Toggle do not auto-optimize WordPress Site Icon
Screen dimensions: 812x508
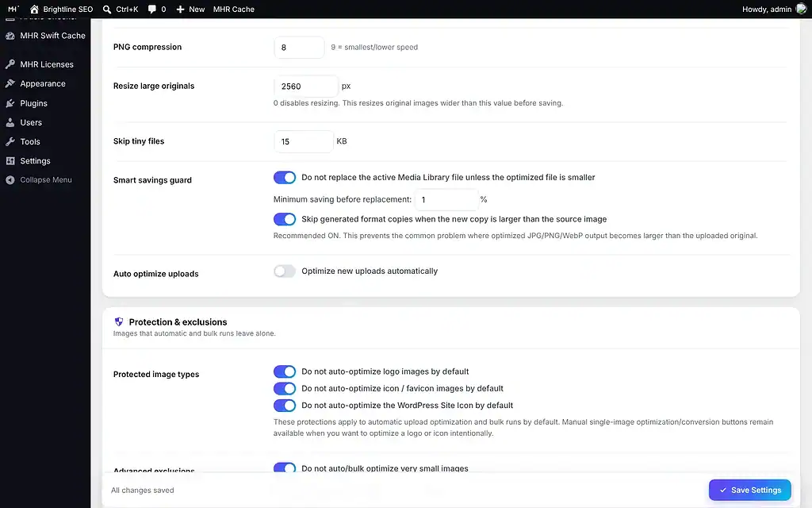click(x=285, y=406)
